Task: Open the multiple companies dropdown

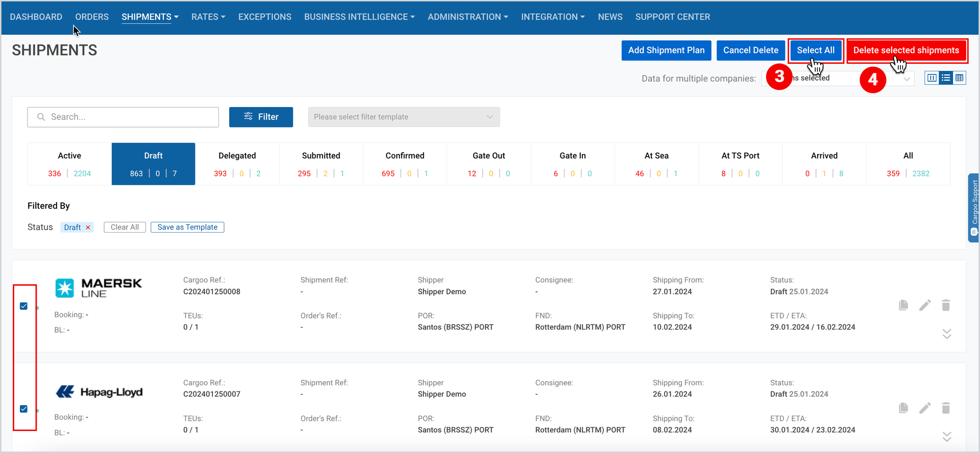Action: click(838, 78)
